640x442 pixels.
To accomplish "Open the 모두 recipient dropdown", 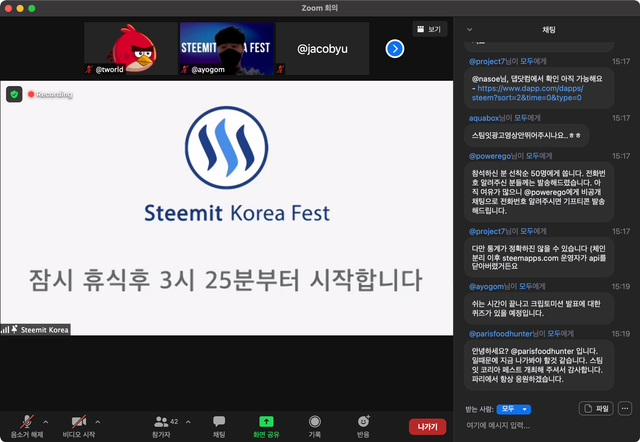I will (514, 409).
